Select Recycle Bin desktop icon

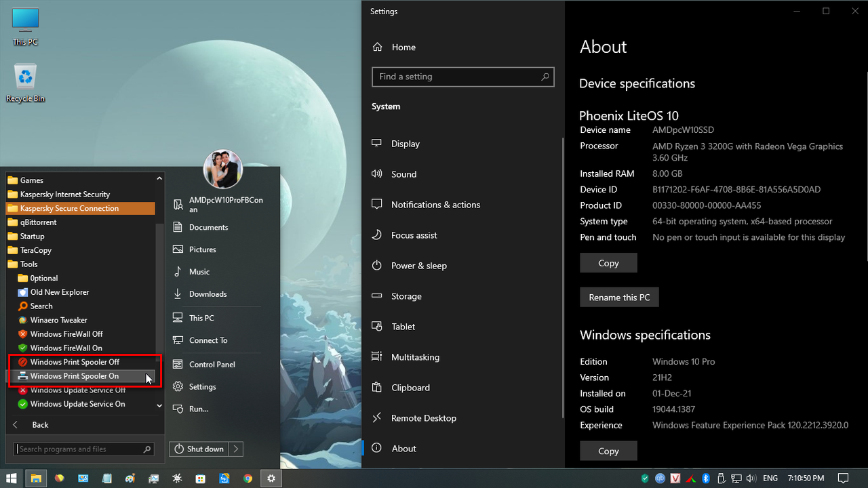tap(26, 83)
